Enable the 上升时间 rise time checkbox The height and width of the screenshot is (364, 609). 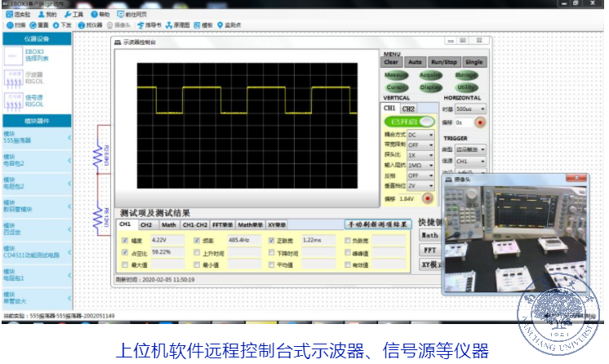click(x=198, y=253)
